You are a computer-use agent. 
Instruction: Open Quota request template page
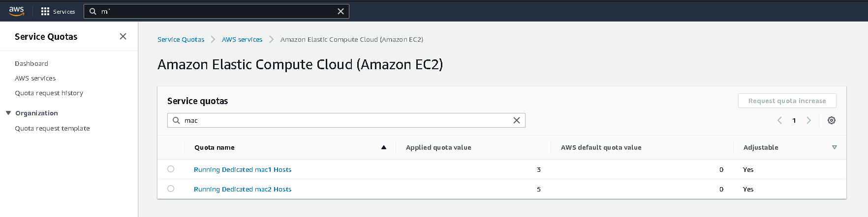(52, 128)
